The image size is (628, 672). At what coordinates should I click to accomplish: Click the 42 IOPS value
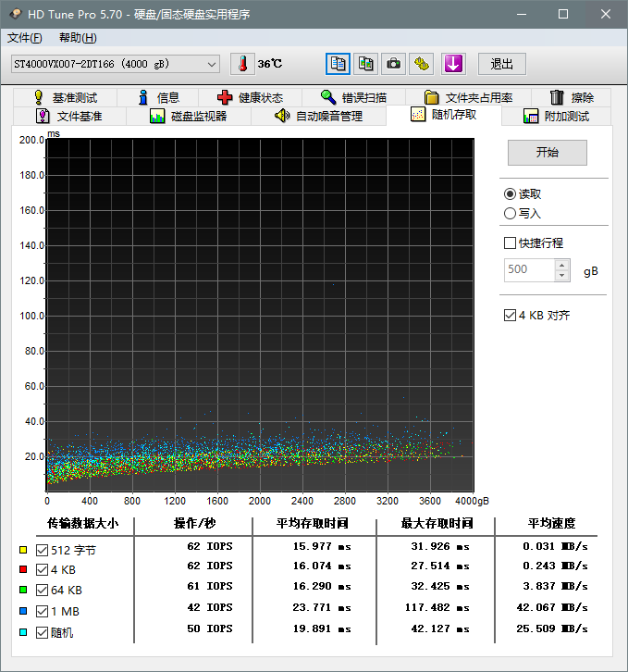coord(210,608)
